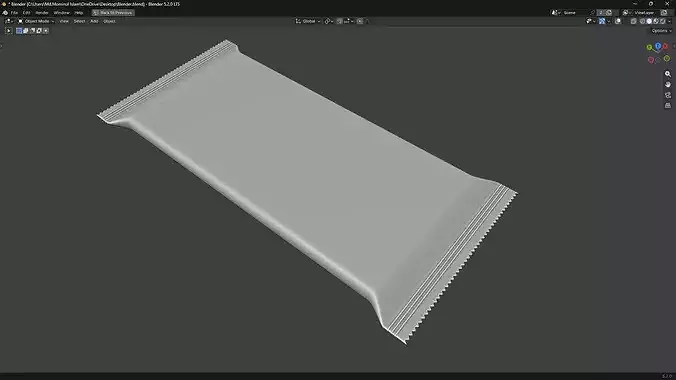Viewport: 676px width, 380px height.
Task: Click the ViewLayer name field
Action: (645, 13)
